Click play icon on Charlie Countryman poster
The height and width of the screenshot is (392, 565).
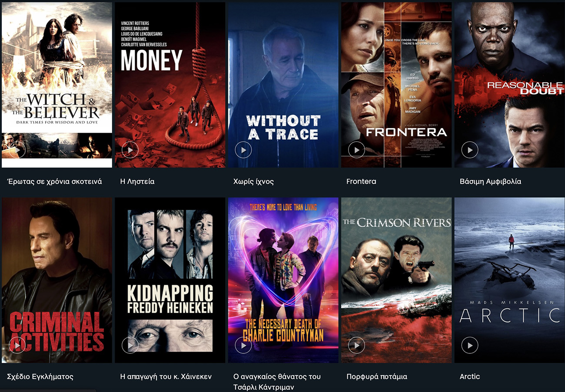243,346
